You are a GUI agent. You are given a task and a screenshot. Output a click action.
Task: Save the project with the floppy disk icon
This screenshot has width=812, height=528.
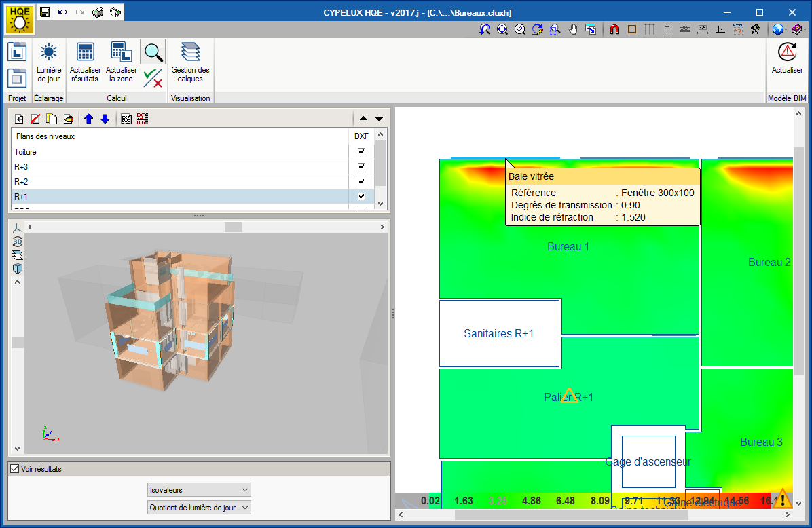pyautogui.click(x=45, y=12)
